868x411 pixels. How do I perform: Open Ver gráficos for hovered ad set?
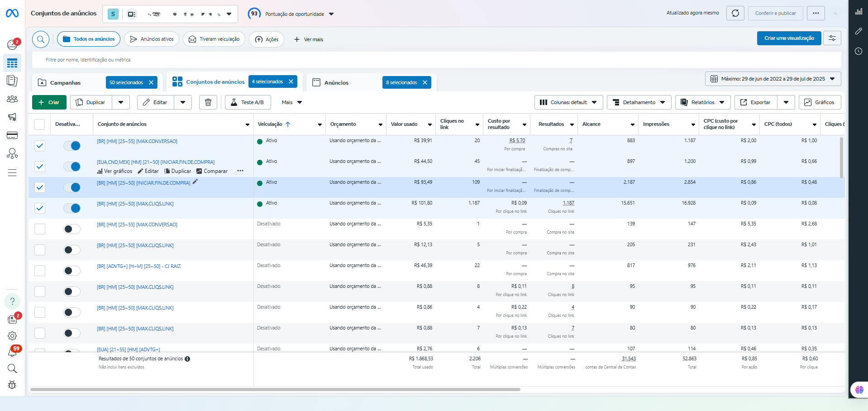pyautogui.click(x=115, y=171)
